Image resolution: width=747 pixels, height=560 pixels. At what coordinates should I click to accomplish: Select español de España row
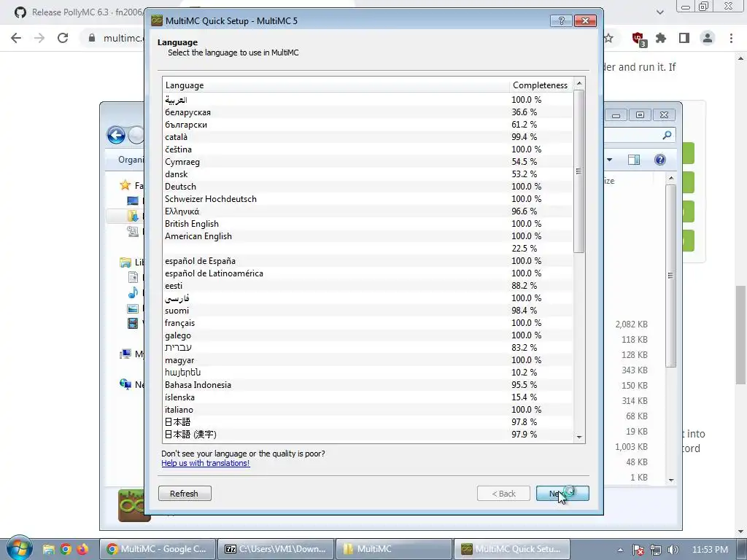click(x=368, y=261)
